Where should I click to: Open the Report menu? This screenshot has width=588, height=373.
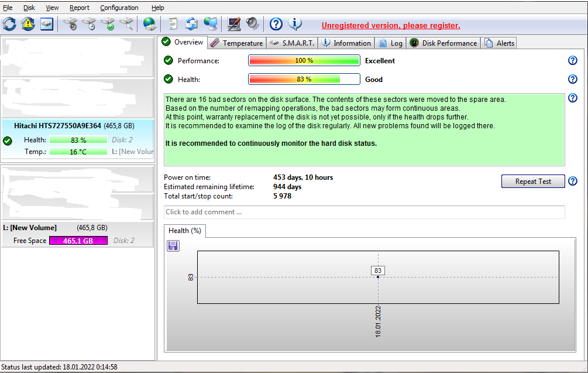[x=80, y=8]
